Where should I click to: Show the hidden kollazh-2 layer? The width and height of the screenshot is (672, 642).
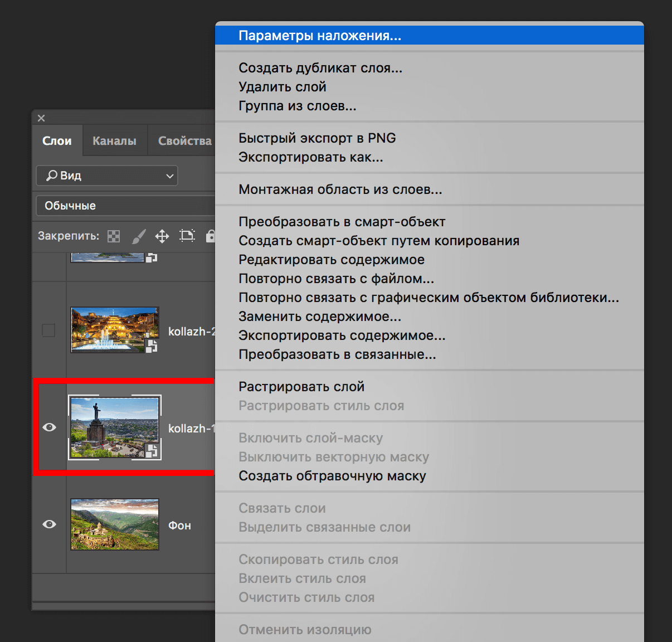49,330
